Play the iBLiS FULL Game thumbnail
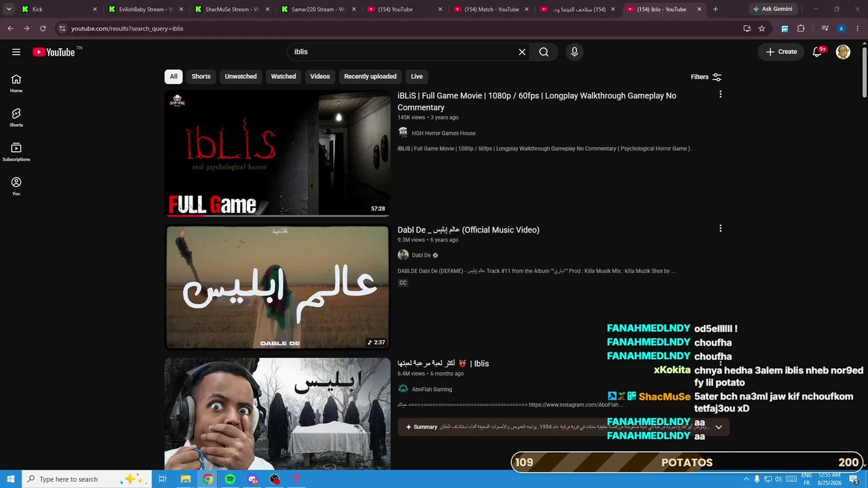This screenshot has height=488, width=868. tap(277, 154)
